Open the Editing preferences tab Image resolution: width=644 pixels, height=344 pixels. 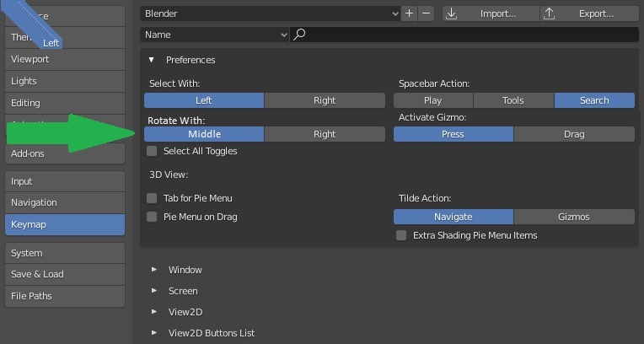pyautogui.click(x=65, y=103)
